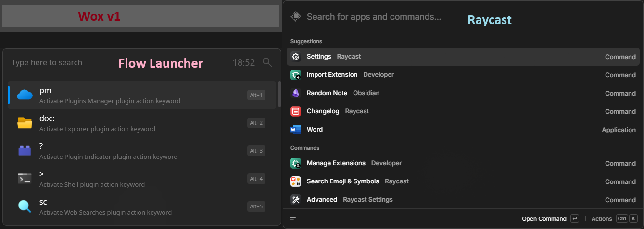This screenshot has height=229, width=644.
Task: Click Flow Launcher's 'Type here to search' field
Action: (47, 62)
